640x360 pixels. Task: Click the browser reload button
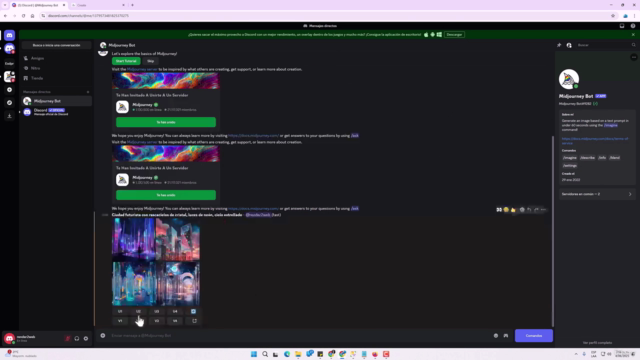23,16
